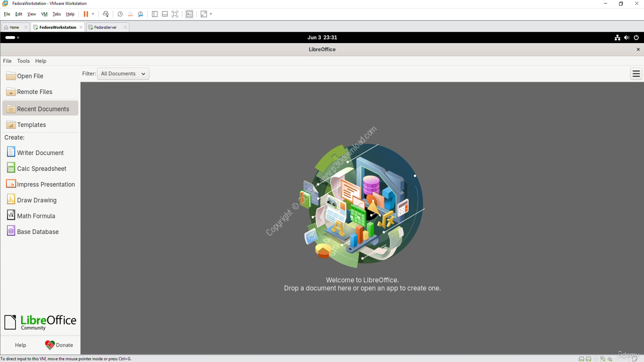Click the Writer Document icon
This screenshot has height=362, width=644.
(11, 152)
